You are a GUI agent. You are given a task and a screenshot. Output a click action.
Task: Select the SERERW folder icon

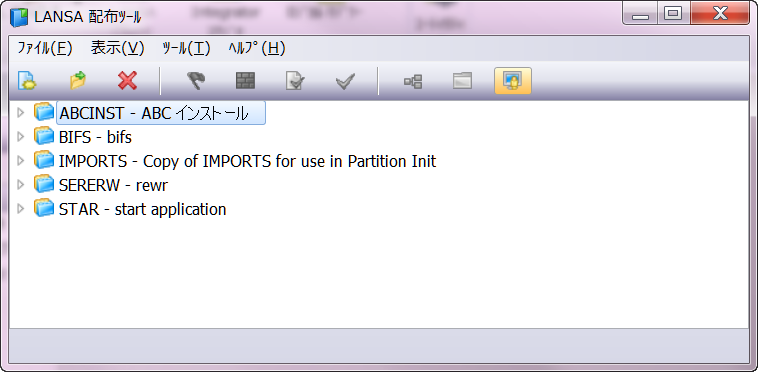pos(44,184)
